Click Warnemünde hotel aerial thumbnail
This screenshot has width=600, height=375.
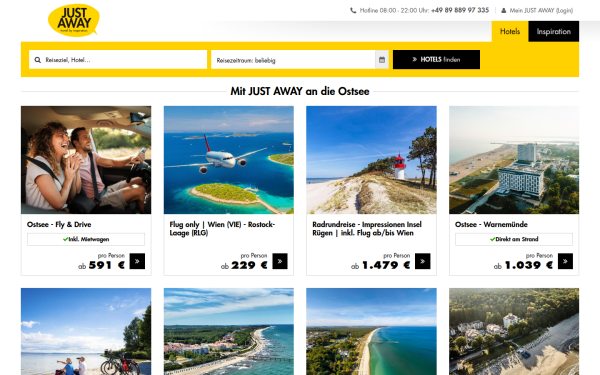pyautogui.click(x=514, y=160)
